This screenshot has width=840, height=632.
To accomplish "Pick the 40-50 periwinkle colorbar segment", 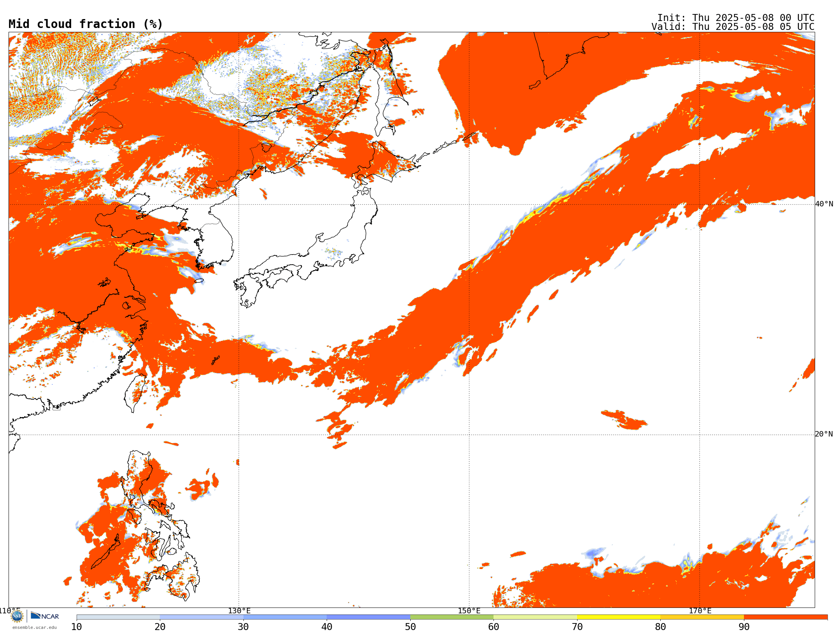I will click(x=369, y=617).
